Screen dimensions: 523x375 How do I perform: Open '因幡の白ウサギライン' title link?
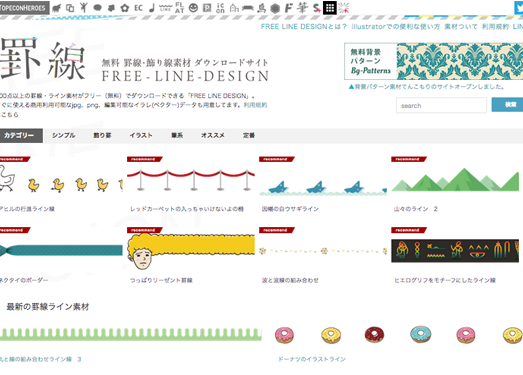tap(290, 209)
